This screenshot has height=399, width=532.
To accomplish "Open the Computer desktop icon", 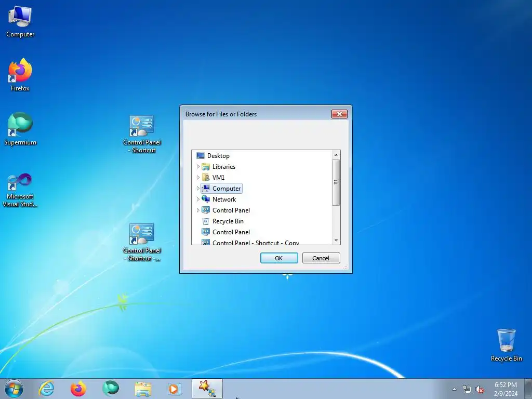I will (20, 22).
